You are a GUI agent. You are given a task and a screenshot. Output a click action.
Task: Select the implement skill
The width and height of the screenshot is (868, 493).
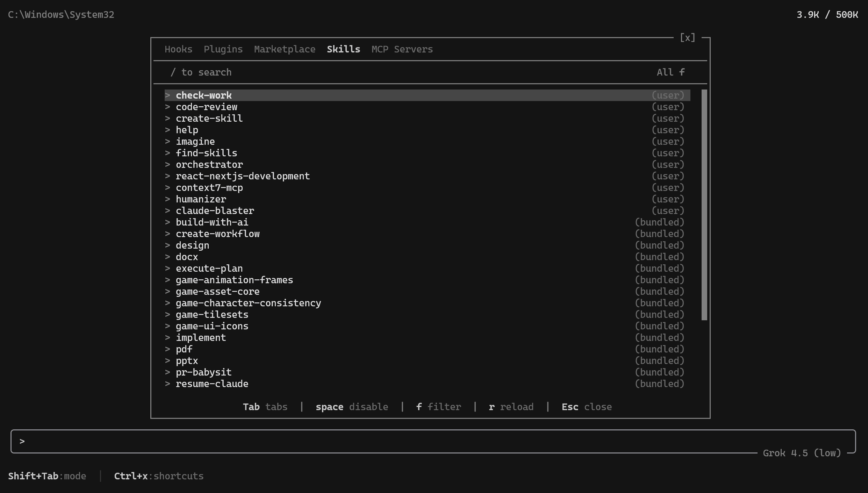427,337
